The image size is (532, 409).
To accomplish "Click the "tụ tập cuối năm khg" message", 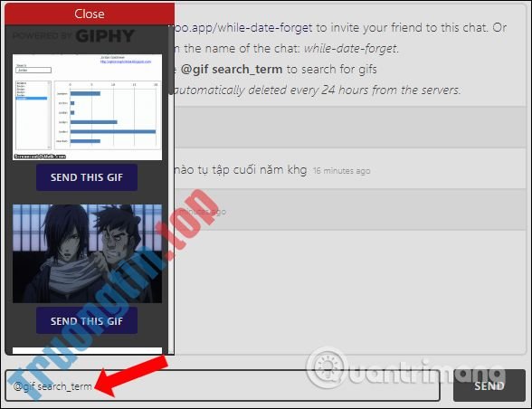I will (x=241, y=169).
